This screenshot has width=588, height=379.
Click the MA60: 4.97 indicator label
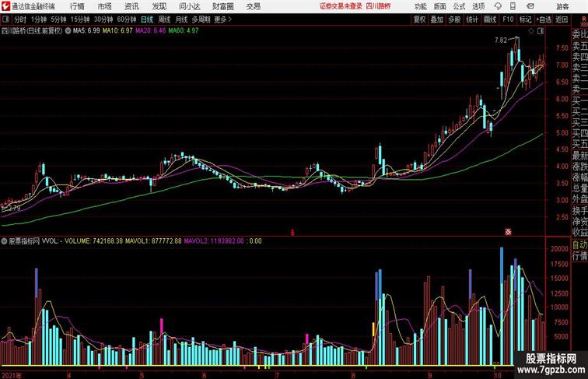pos(184,31)
